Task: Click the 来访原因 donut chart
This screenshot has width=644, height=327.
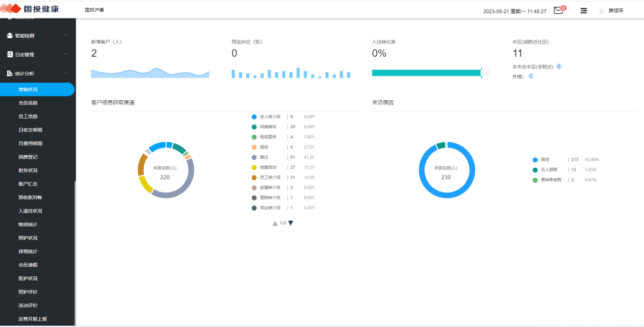Action: click(x=447, y=169)
